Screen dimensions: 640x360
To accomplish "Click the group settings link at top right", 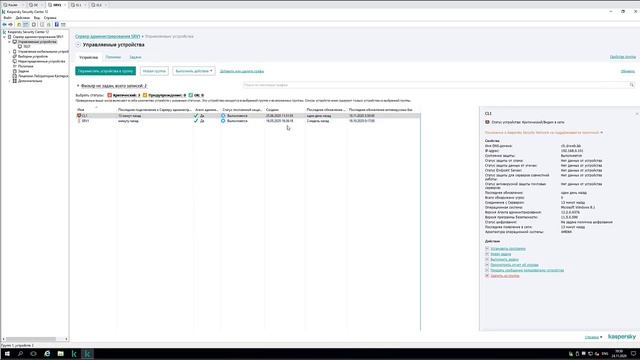I will 622,57.
